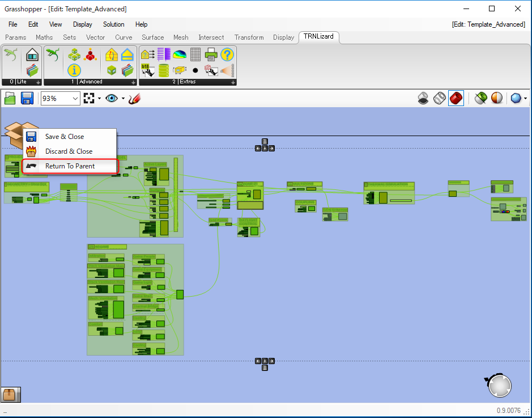
Task: Toggle only-selected preview green cylinder
Action: 480,99
